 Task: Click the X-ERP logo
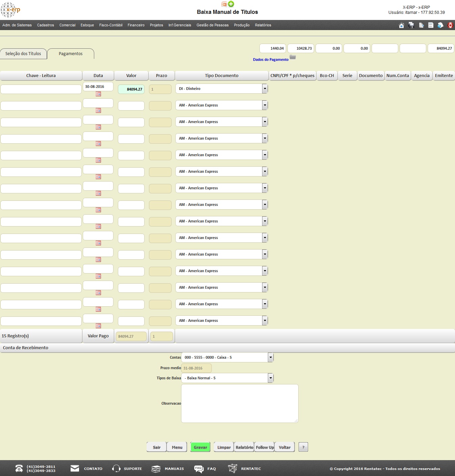[x=10, y=9]
